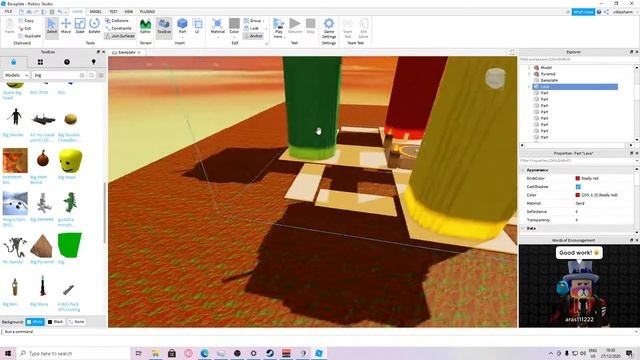Open the Terrain Editor
Viewport: 640px width, 360px height.
click(145, 26)
